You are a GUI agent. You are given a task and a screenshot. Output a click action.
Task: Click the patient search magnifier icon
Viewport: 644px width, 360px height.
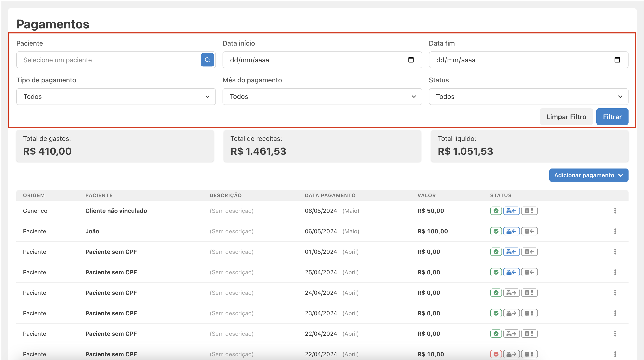click(207, 60)
